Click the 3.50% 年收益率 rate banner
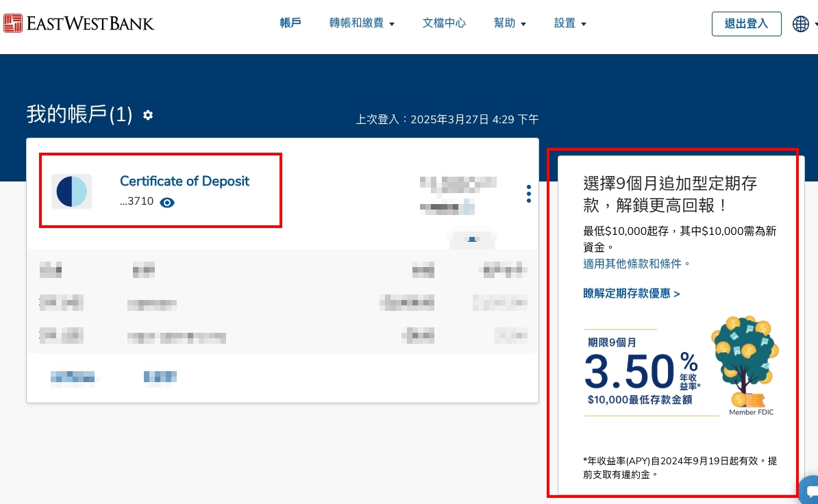 [x=644, y=371]
